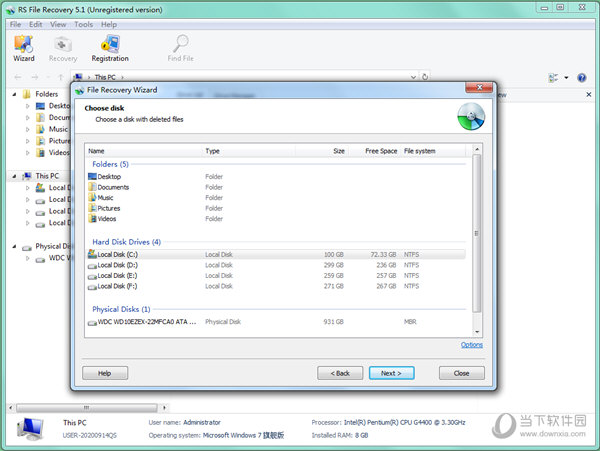
Task: Click the sidebar horizontal scrollbar thumb
Action: click(x=86, y=408)
